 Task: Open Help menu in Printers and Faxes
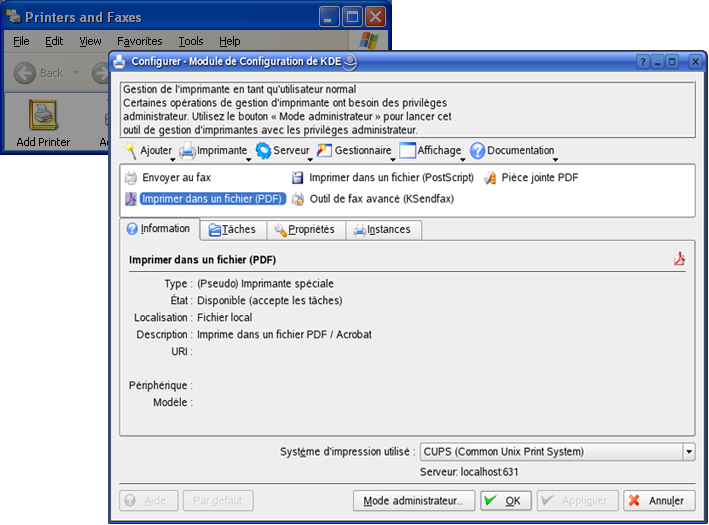[x=229, y=41]
